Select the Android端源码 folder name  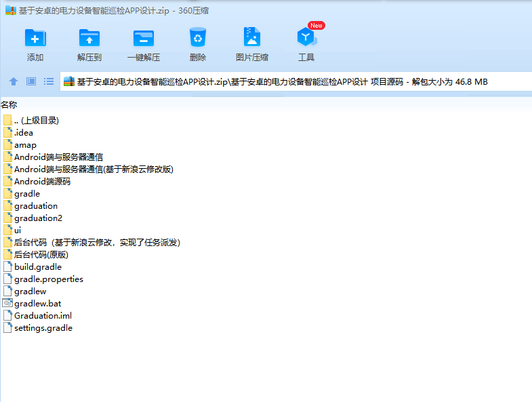click(43, 181)
